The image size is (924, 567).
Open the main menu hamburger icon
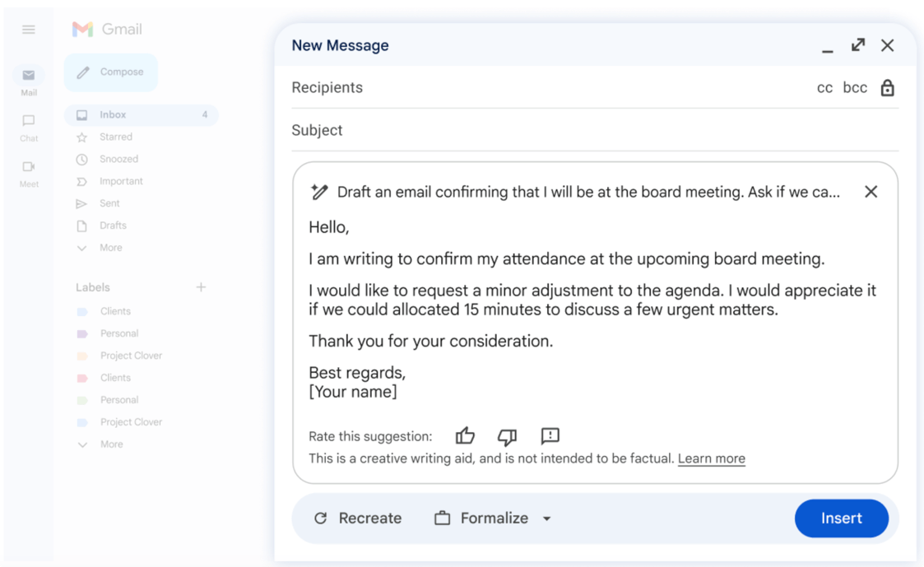[28, 30]
